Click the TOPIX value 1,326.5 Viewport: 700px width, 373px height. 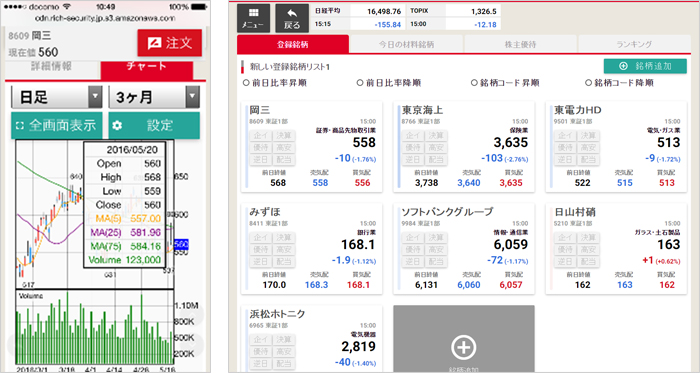[484, 11]
